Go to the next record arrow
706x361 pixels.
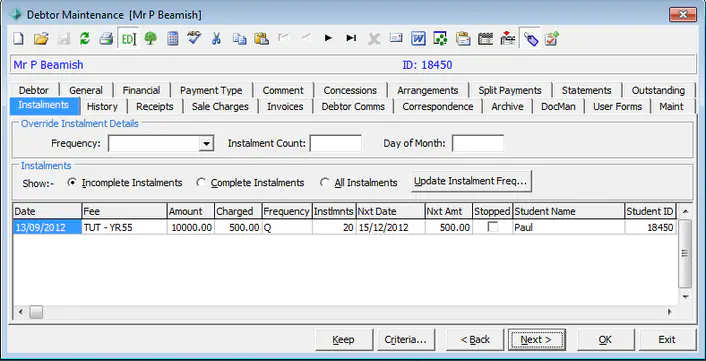[x=328, y=38]
